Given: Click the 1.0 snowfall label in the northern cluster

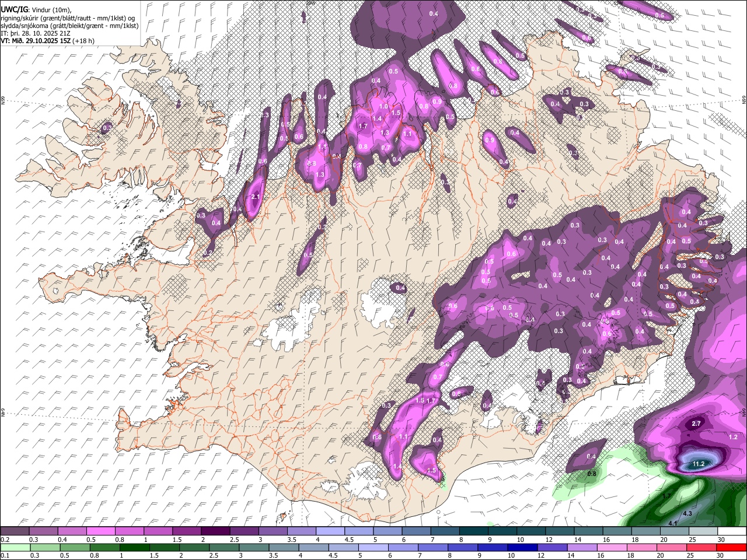Looking at the screenshot, I should [x=383, y=107].
